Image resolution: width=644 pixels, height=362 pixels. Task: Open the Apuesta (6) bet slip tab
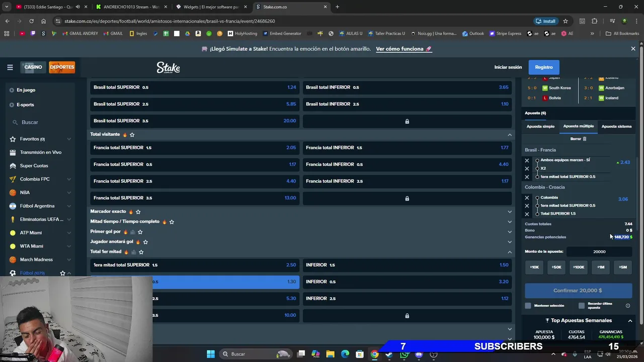[535, 113]
